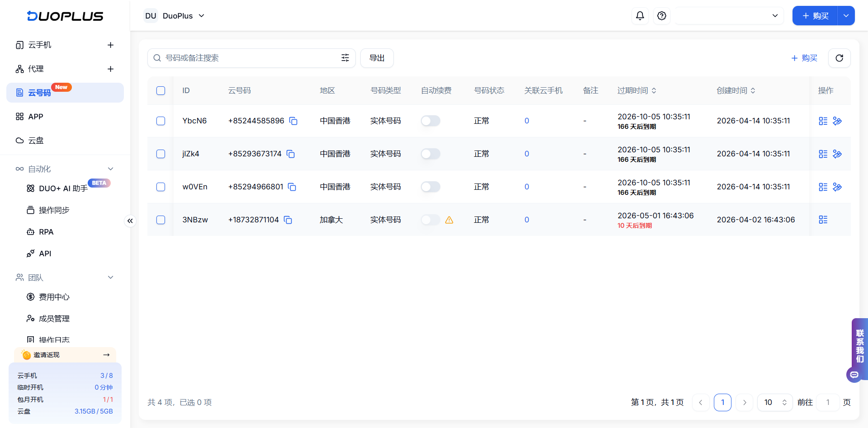Open search filter settings icon

tap(345, 58)
